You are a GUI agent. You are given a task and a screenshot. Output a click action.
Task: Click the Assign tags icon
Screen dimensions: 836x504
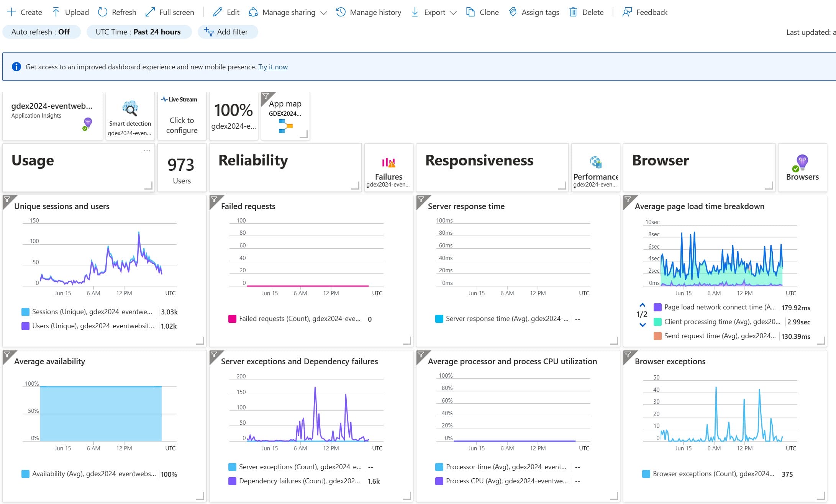point(512,12)
